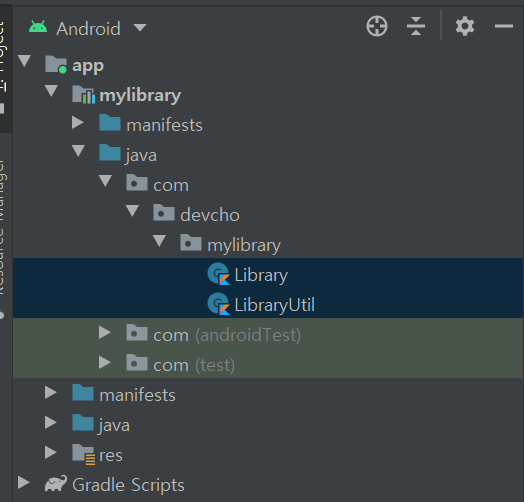Open the Android view dropdown arrow

pos(140,27)
